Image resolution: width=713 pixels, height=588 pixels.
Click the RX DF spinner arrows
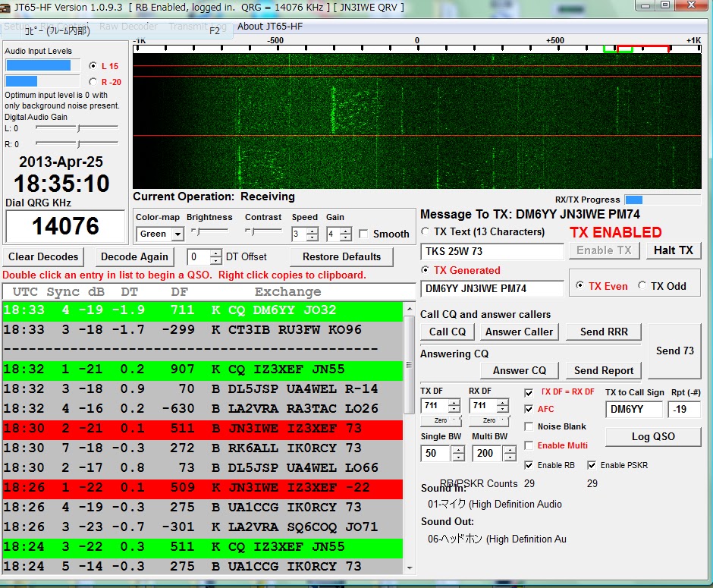[x=502, y=405]
